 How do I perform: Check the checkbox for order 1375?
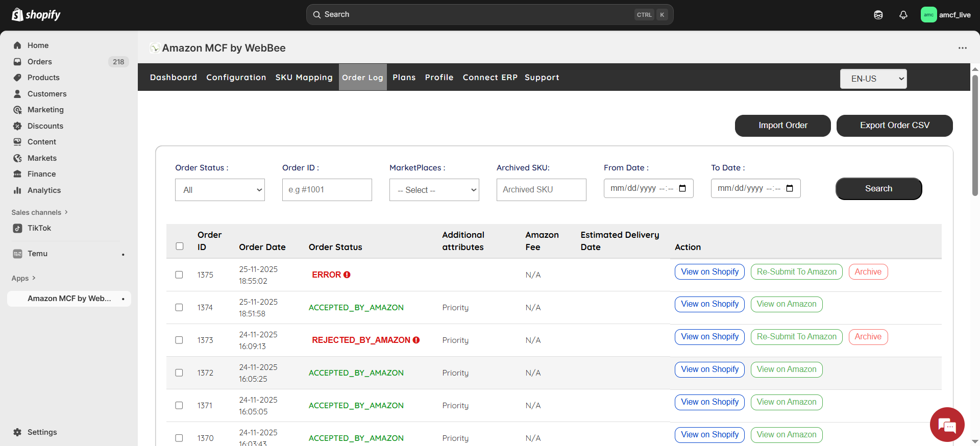179,275
